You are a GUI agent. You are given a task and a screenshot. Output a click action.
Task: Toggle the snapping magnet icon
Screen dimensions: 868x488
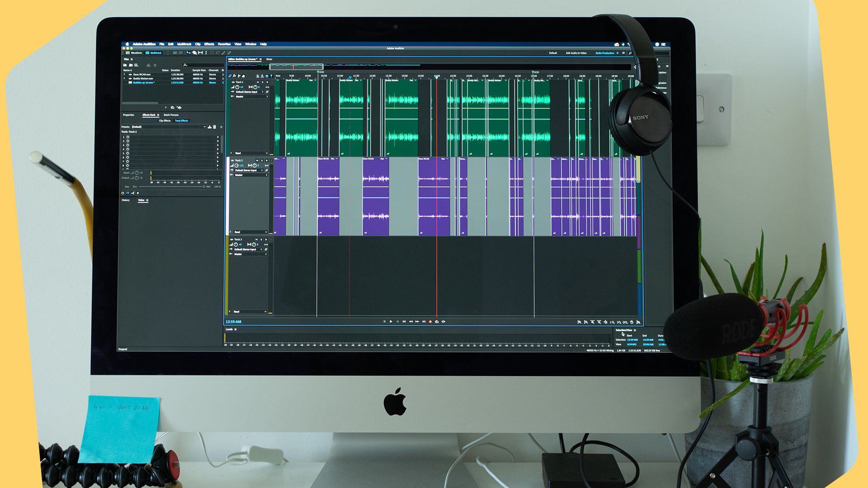pyautogui.click(x=267, y=76)
